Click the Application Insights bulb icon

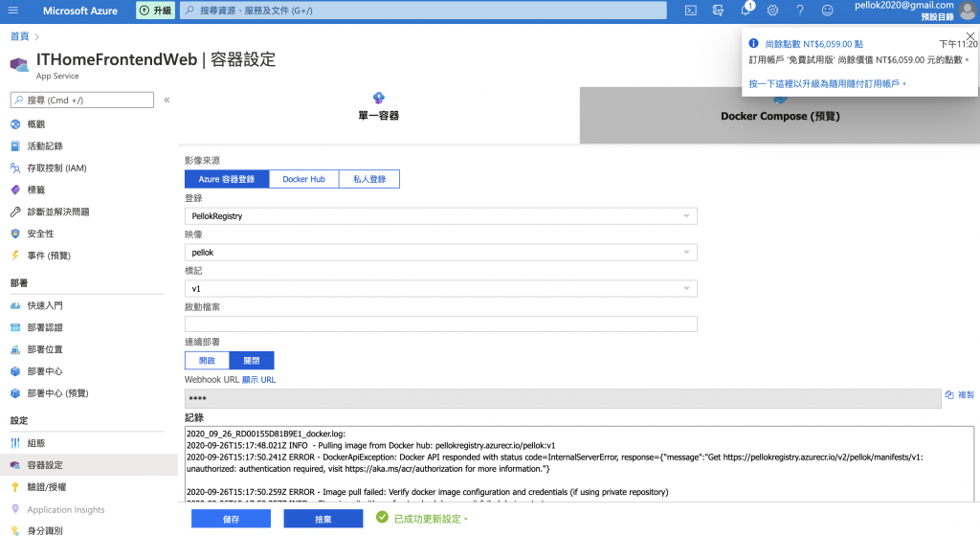(x=15, y=509)
